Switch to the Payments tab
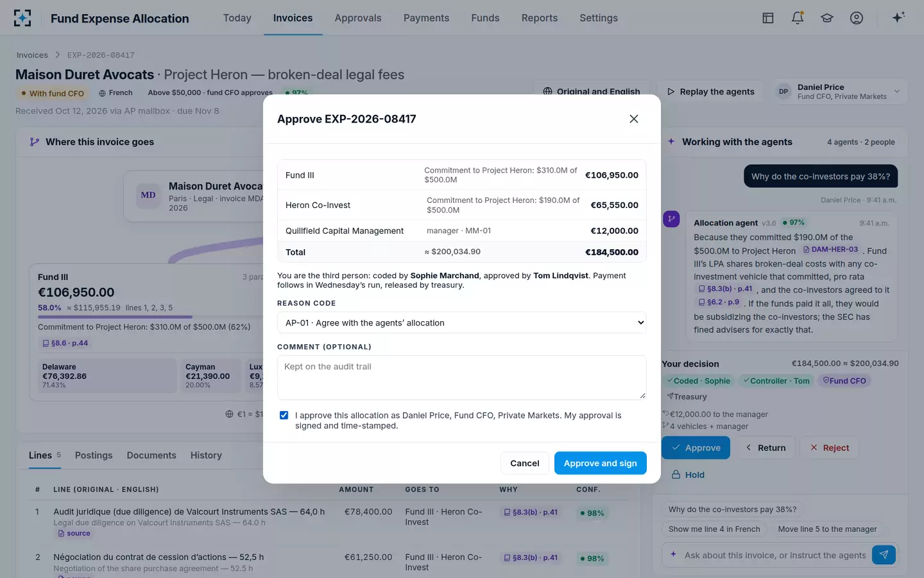 [426, 18]
